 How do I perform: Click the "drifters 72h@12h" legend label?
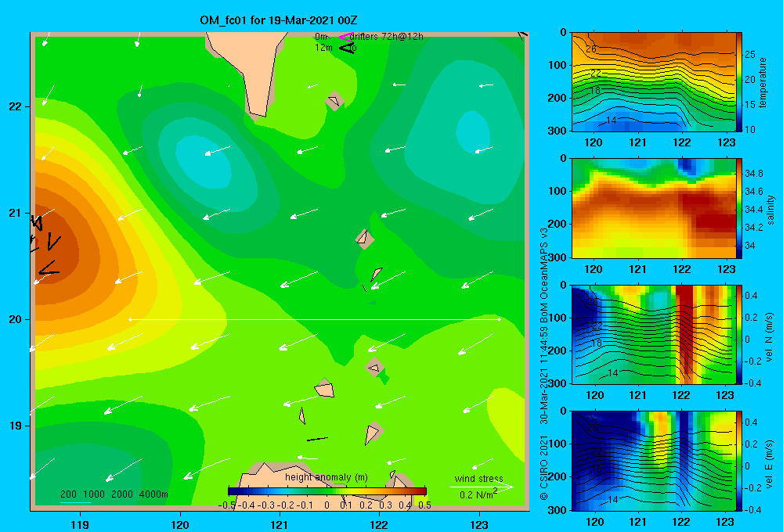click(x=387, y=37)
